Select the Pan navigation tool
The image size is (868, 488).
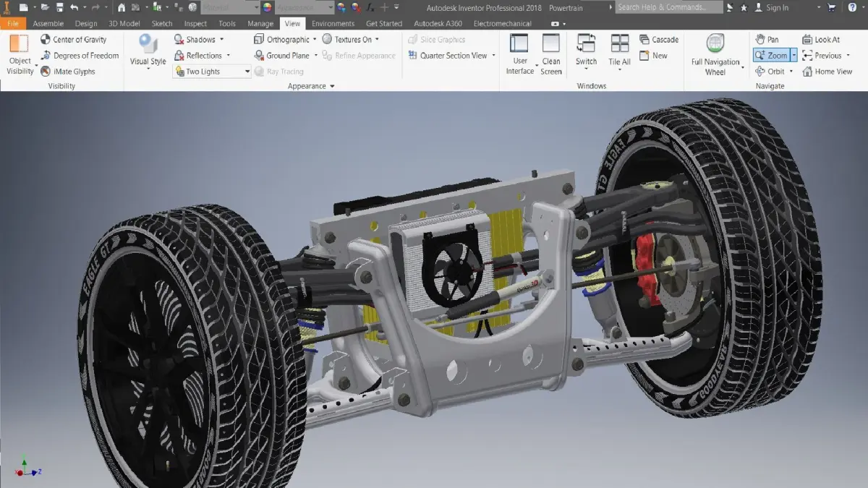[767, 40]
